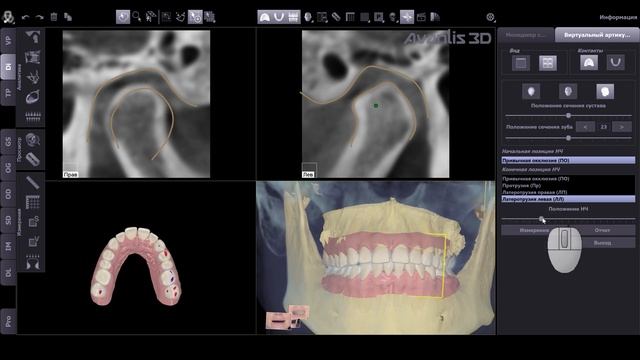
Task: Open 'Информация' at top right
Action: pos(618,17)
